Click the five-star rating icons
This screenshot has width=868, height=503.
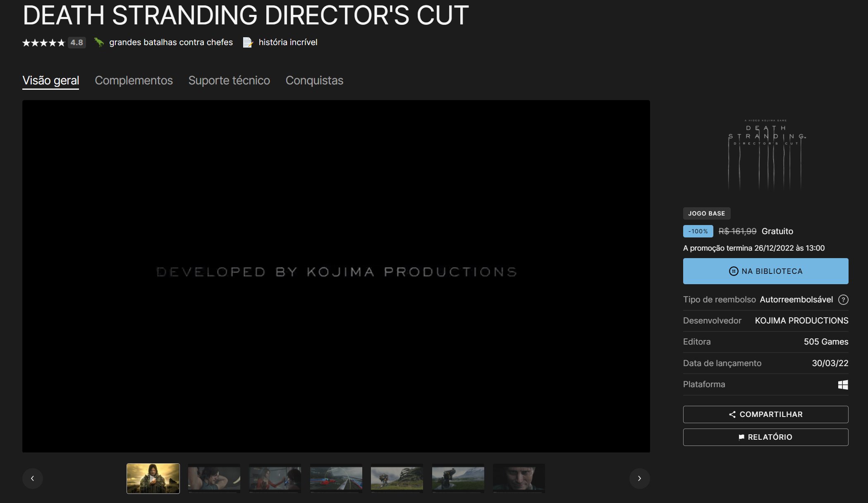click(x=43, y=43)
